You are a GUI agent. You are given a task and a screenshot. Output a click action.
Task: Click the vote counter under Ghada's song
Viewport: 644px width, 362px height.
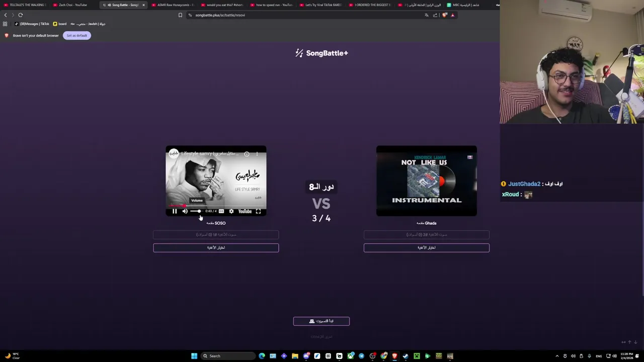(426, 234)
